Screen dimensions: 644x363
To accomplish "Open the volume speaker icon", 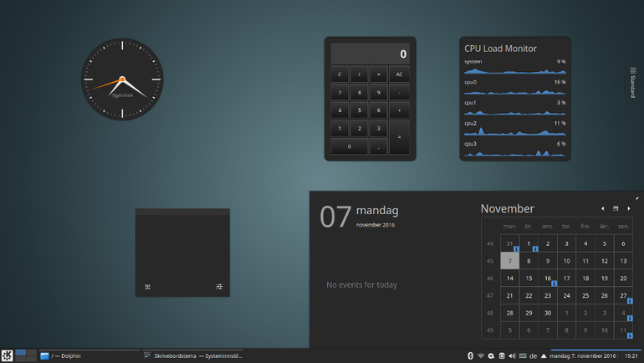I will tap(512, 356).
